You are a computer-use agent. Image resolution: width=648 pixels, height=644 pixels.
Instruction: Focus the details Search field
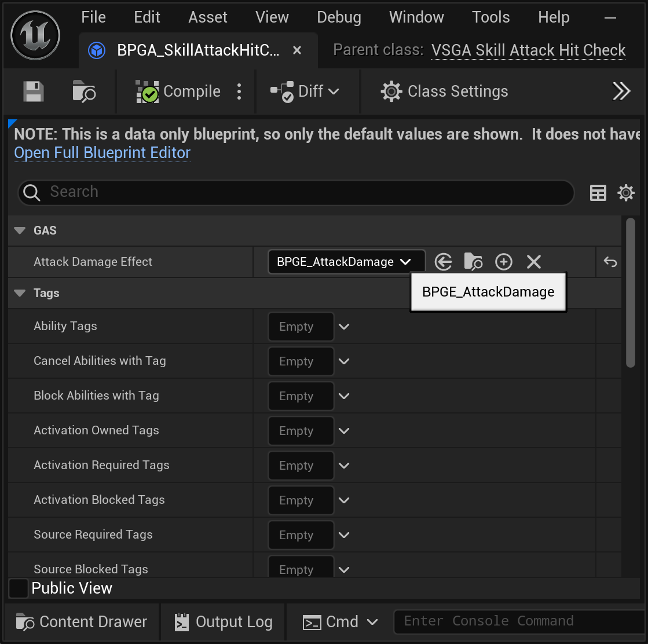296,192
